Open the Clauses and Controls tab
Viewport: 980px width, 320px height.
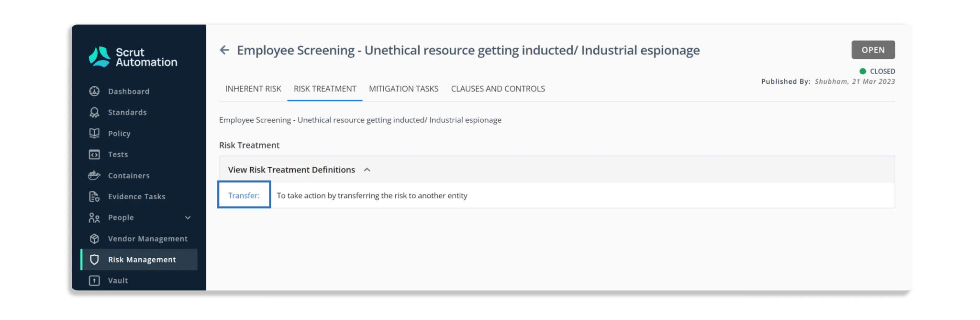(x=498, y=89)
